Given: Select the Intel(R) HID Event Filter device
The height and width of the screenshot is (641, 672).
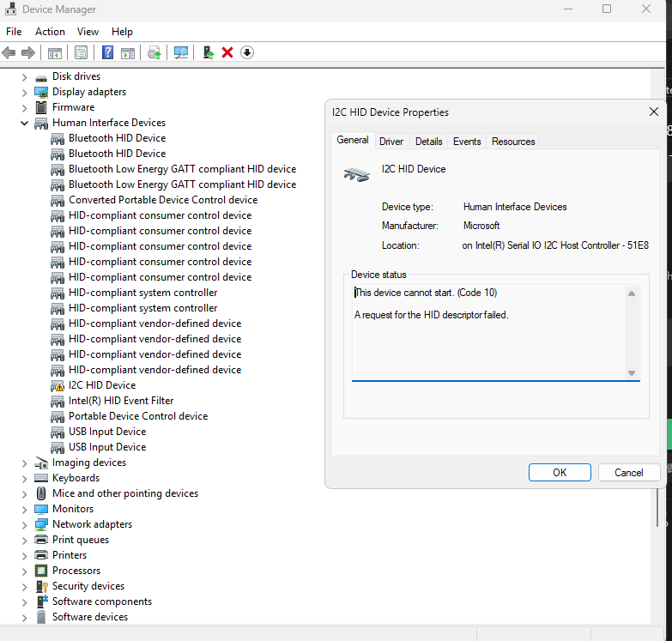Looking at the screenshot, I should point(121,401).
